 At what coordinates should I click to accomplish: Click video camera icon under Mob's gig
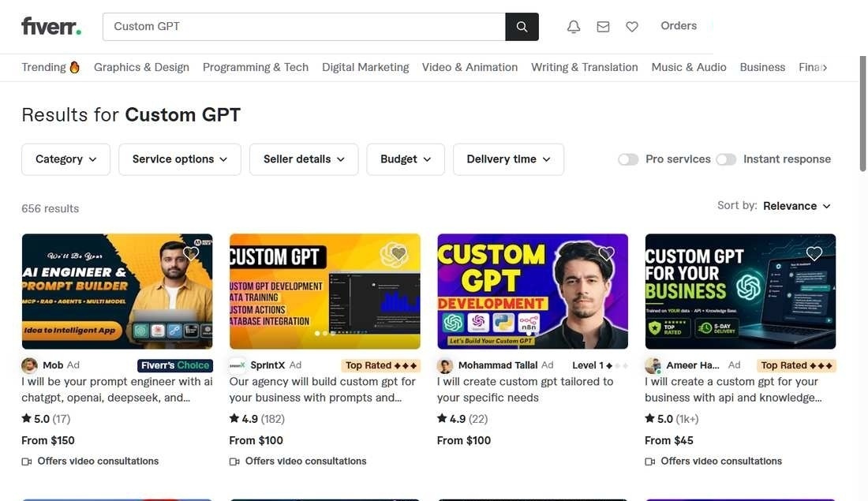tap(27, 462)
